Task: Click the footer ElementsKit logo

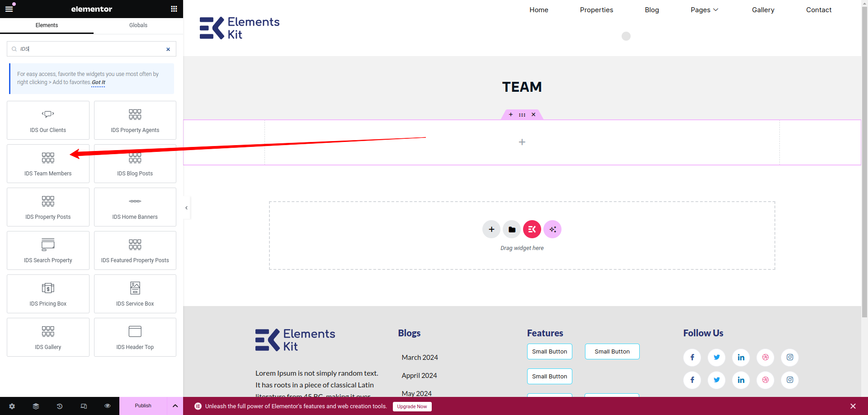Action: pyautogui.click(x=295, y=340)
